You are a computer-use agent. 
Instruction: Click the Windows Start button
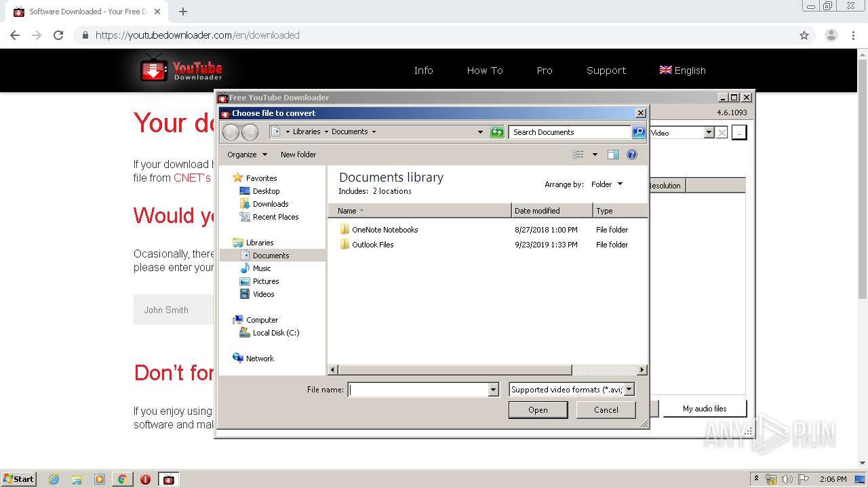[18, 479]
